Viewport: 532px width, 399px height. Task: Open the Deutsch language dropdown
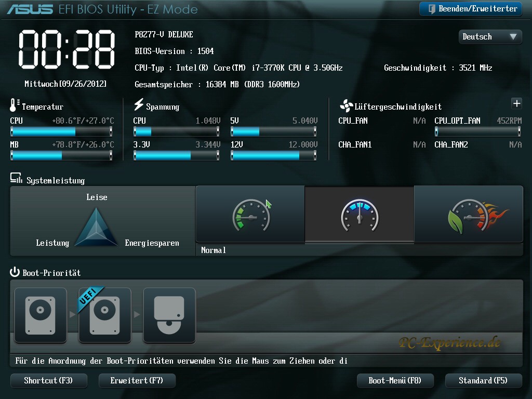tap(490, 37)
